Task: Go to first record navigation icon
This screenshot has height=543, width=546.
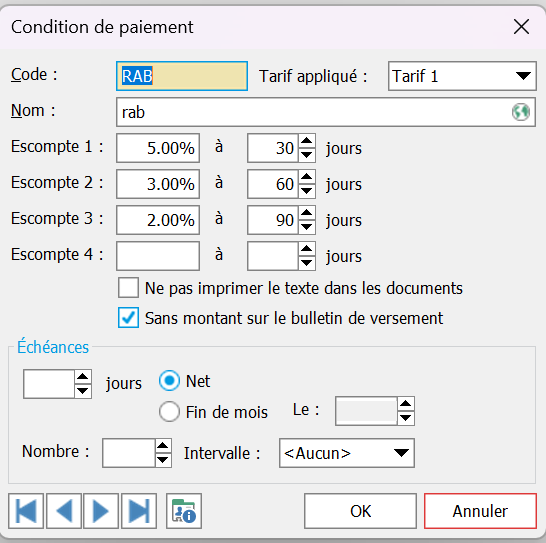Action: [x=26, y=511]
